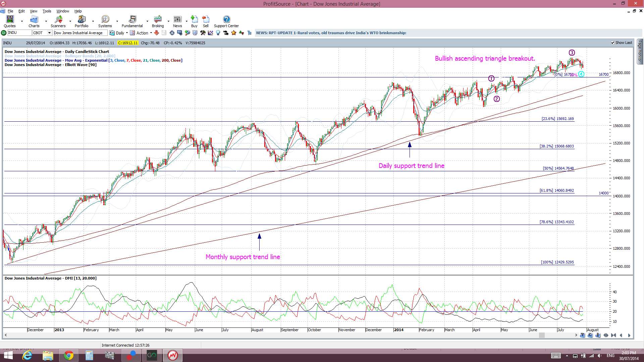
Task: Click the INDU symbol input field
Action: click(x=19, y=33)
